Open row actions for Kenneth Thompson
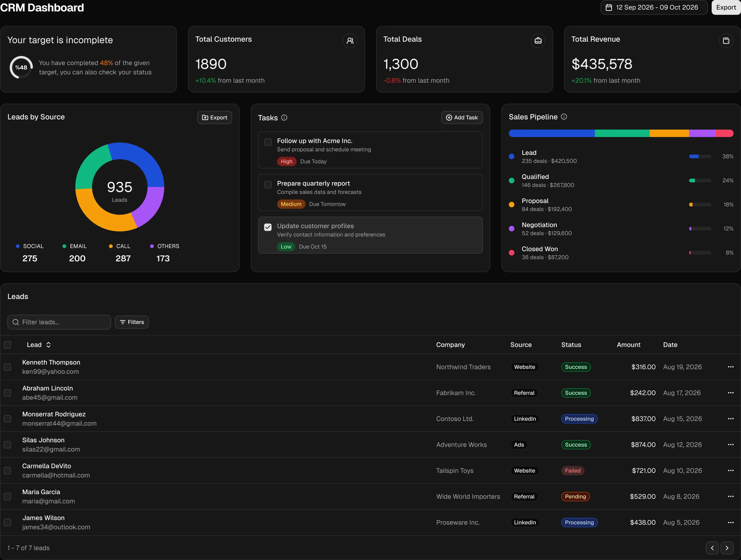This screenshot has height=560, width=741. 731,367
